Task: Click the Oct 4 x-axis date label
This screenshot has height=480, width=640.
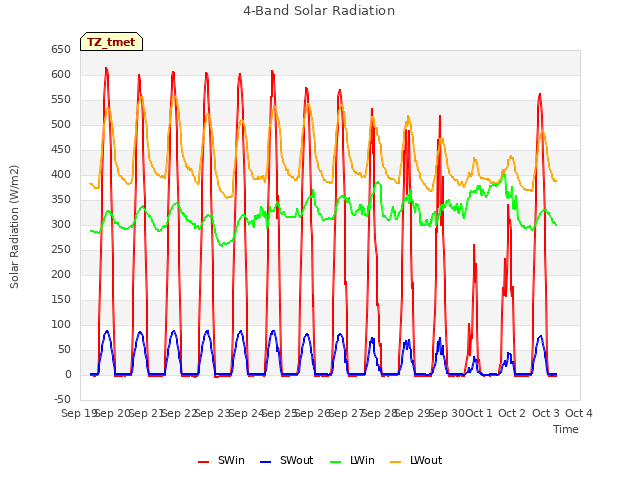Action: [x=579, y=413]
